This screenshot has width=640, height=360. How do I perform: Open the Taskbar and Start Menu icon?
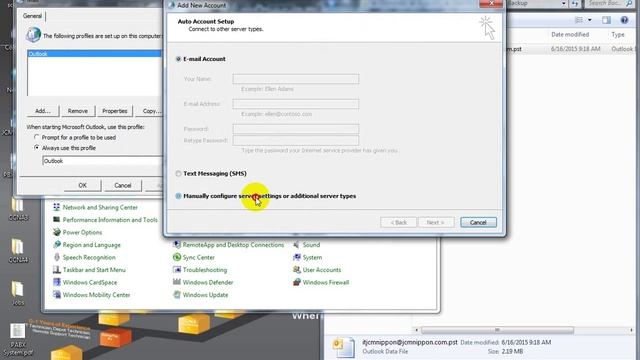tap(57, 270)
